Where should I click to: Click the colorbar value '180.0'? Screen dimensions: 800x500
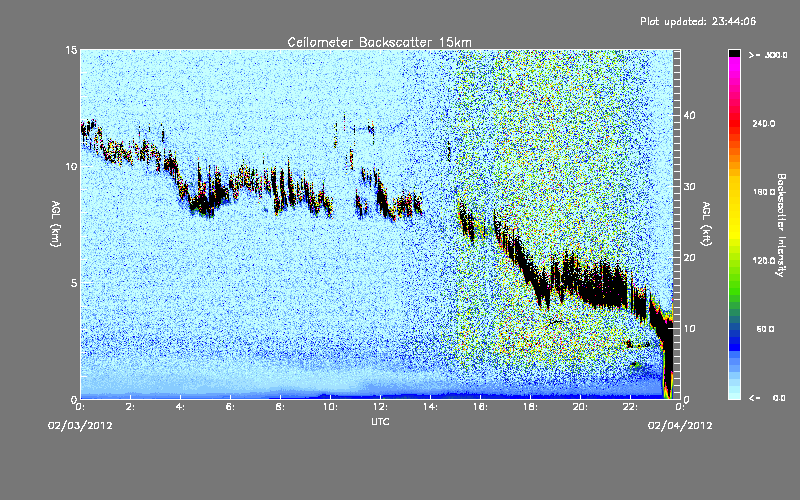764,192
